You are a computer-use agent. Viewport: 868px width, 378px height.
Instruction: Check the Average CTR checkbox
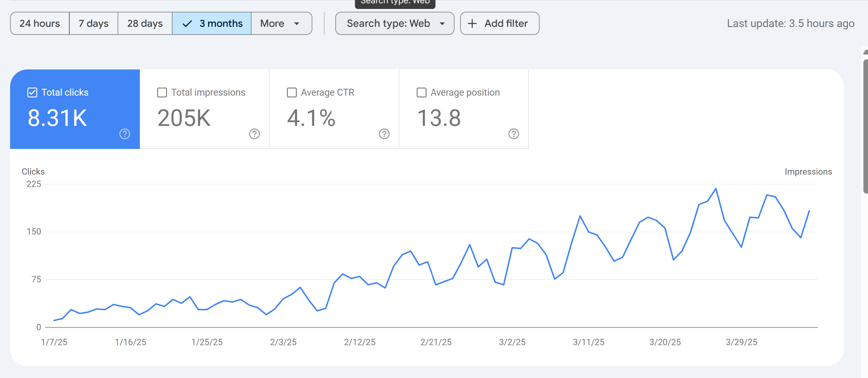(x=292, y=92)
